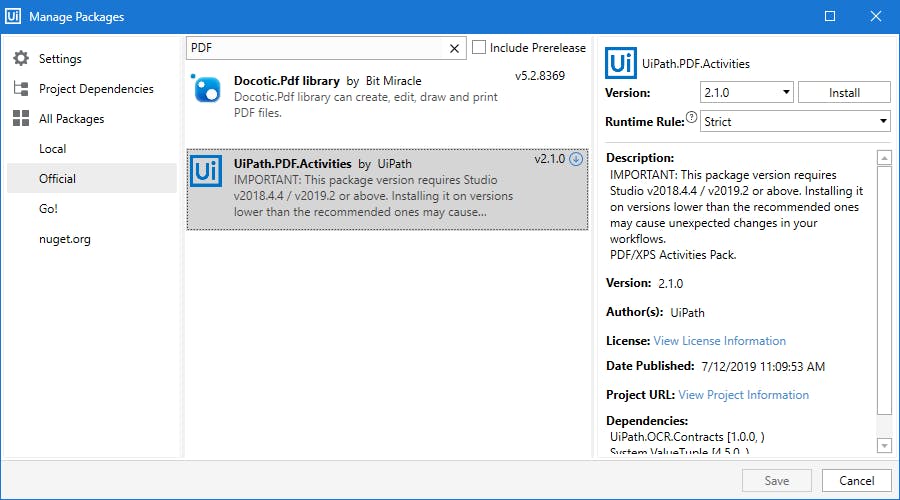Click the All Packages grid icon
The width and height of the screenshot is (900, 500).
click(21, 118)
